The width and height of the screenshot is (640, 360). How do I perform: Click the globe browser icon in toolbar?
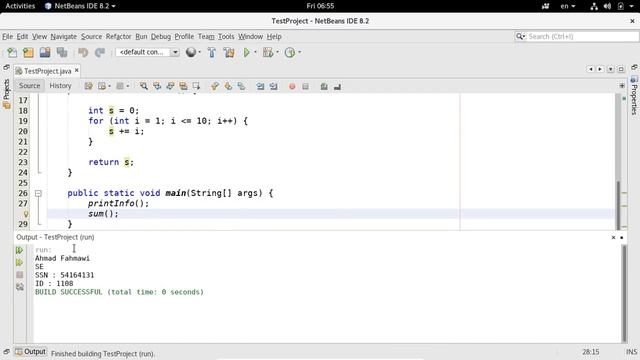[191, 52]
